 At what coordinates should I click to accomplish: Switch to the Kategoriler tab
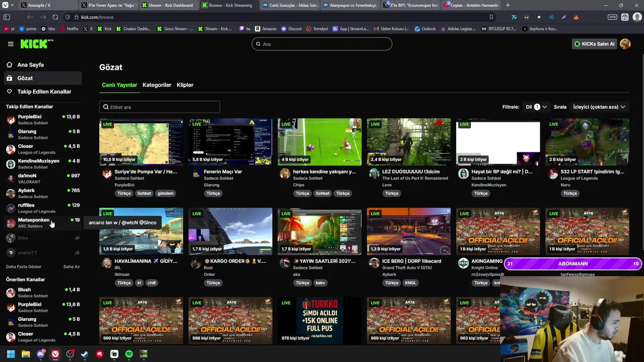[x=157, y=85]
